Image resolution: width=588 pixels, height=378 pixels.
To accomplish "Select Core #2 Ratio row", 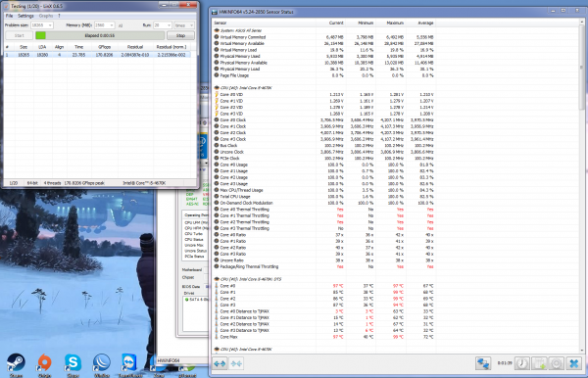I will [x=323, y=248].
